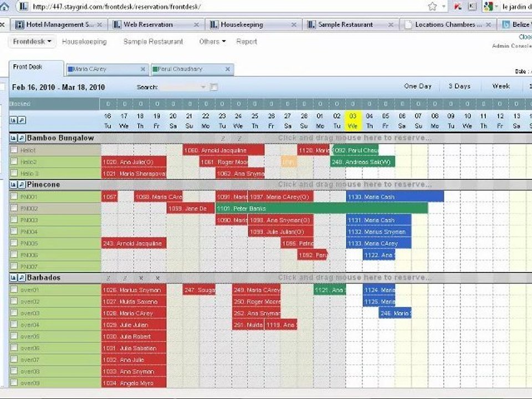Open reservation 1034 Angelo Myro
The image size is (532, 399).
(x=134, y=383)
